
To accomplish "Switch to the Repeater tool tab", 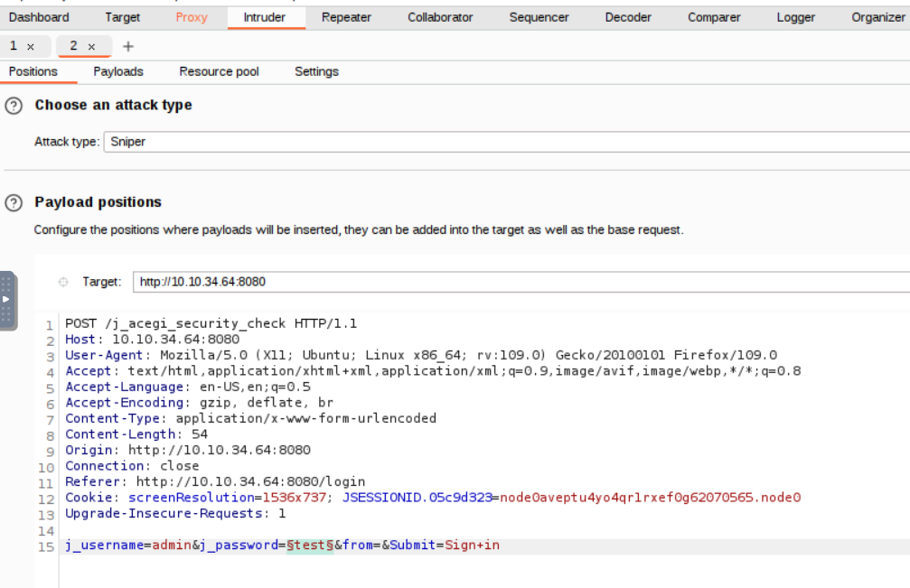I will (346, 17).
